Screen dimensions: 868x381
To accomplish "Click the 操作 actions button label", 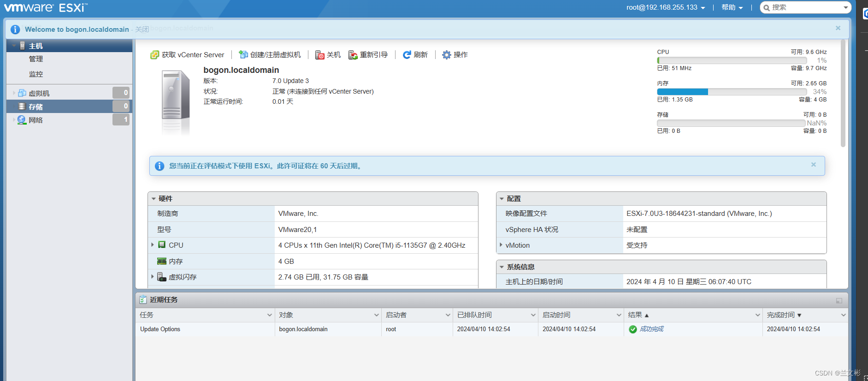I will coord(461,55).
